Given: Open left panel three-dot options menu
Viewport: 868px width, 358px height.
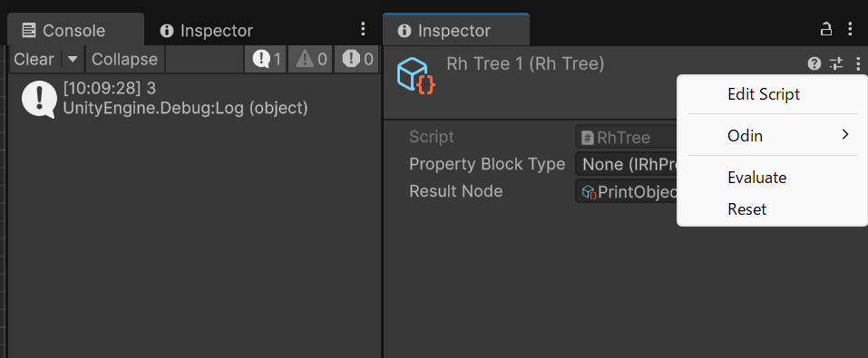Looking at the screenshot, I should 363,29.
